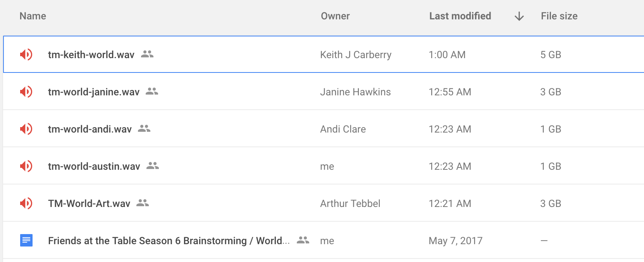Click the Owner column header
The image size is (644, 262).
point(335,16)
